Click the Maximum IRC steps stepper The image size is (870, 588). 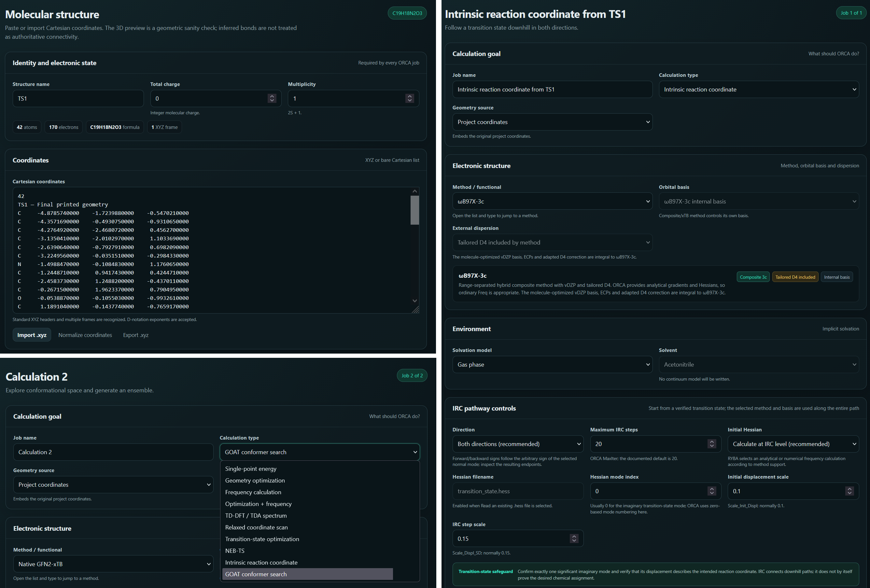click(712, 444)
